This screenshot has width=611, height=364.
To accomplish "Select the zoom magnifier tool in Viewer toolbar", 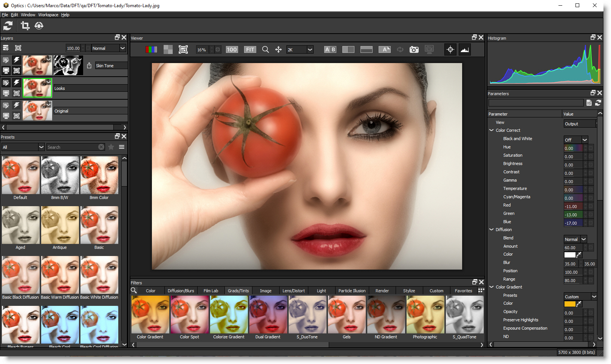I will (x=265, y=49).
